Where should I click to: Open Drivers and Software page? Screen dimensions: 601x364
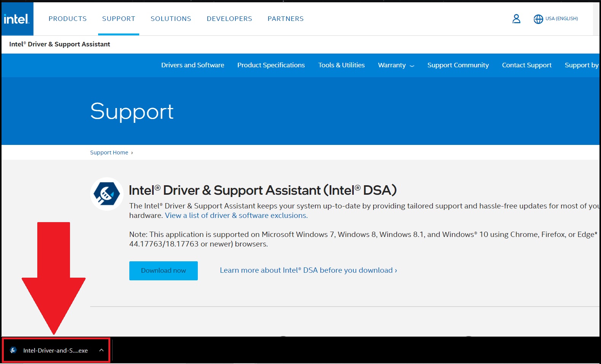click(x=192, y=65)
